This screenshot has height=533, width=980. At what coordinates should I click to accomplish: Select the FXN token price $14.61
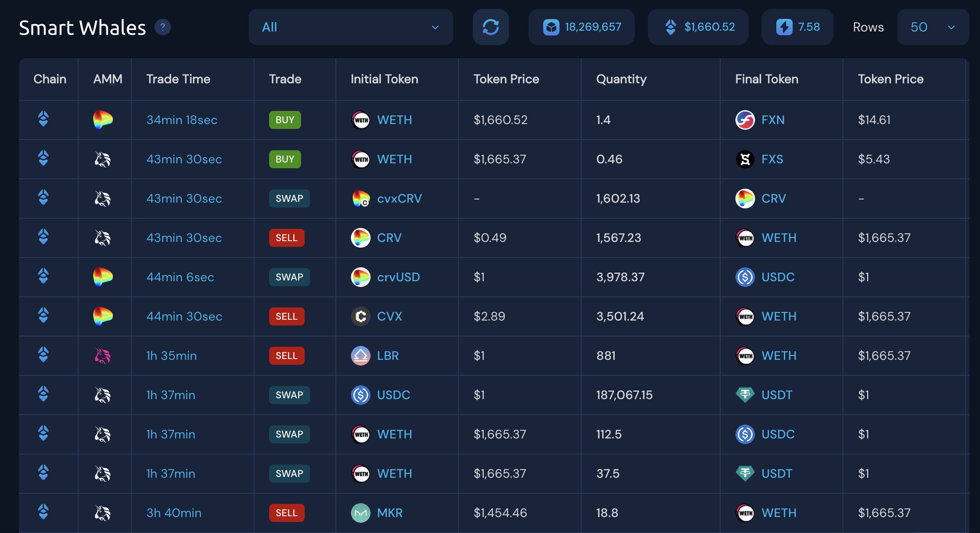(x=874, y=120)
